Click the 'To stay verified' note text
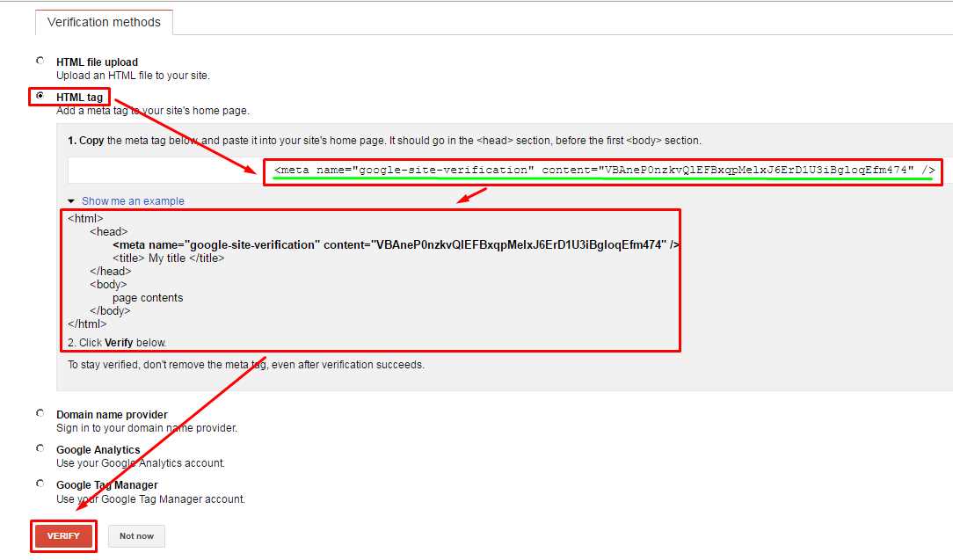Screen dimensions: 953x560 click(x=246, y=365)
